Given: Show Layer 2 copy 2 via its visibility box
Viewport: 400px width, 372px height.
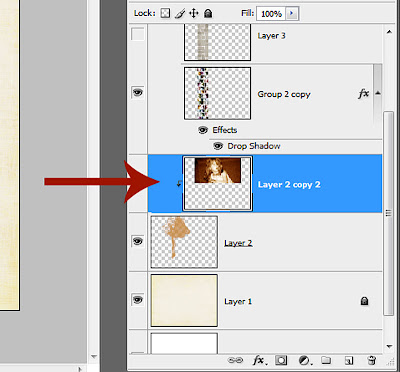Looking at the screenshot, I should (138, 183).
